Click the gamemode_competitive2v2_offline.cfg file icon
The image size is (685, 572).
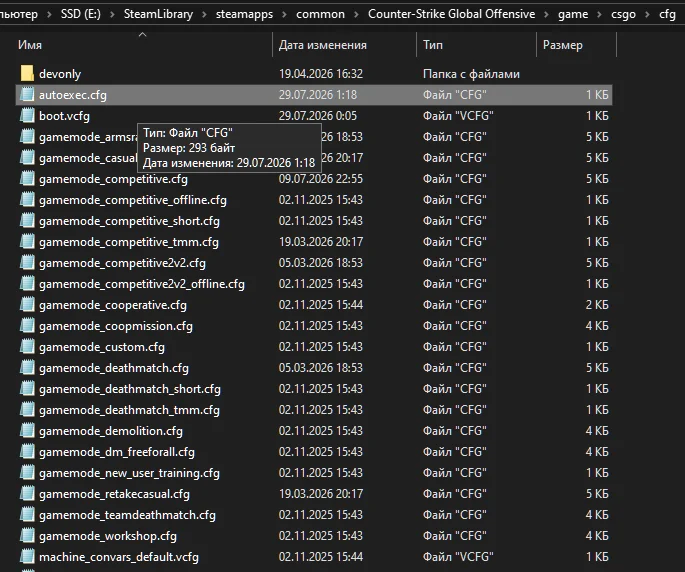point(27,284)
